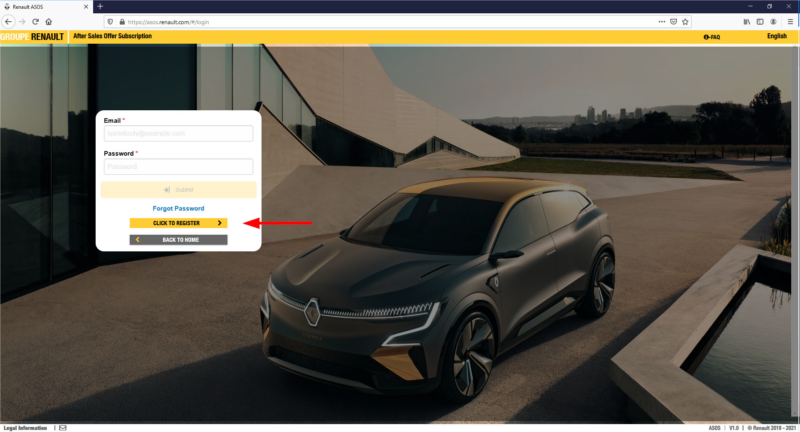The image size is (800, 432).
Task: Open page actions three-dot menu
Action: tap(660, 21)
